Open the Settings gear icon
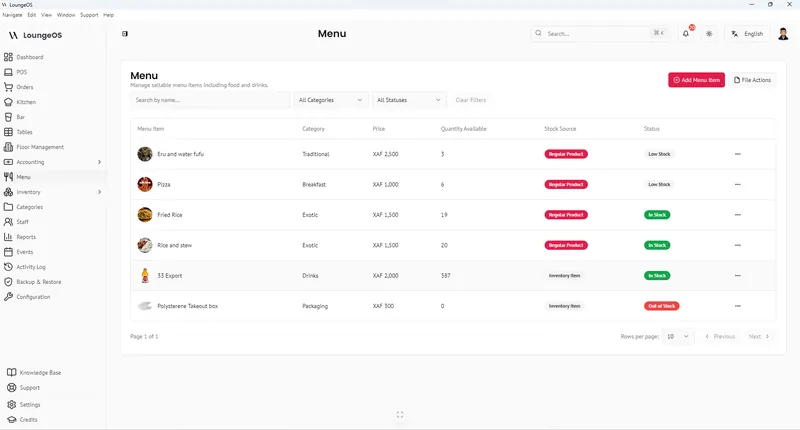This screenshot has width=800, height=430. pyautogui.click(x=12, y=404)
